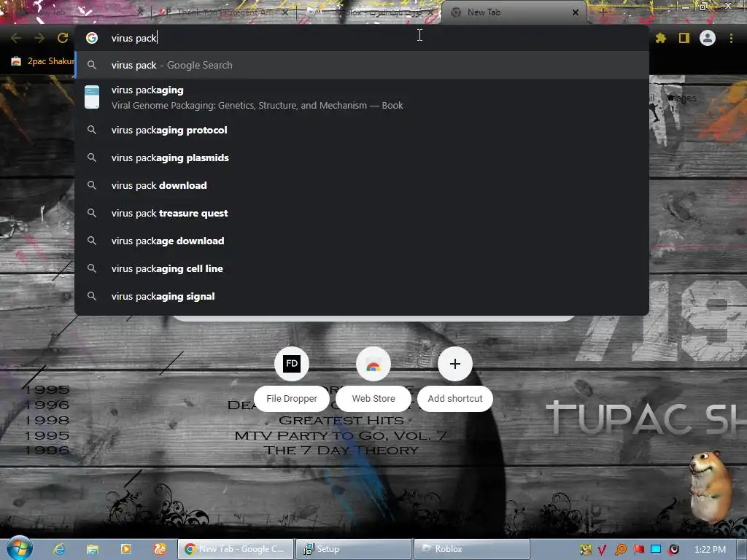Switch to the Setup taskbar window
The width and height of the screenshot is (747, 560).
(x=354, y=549)
